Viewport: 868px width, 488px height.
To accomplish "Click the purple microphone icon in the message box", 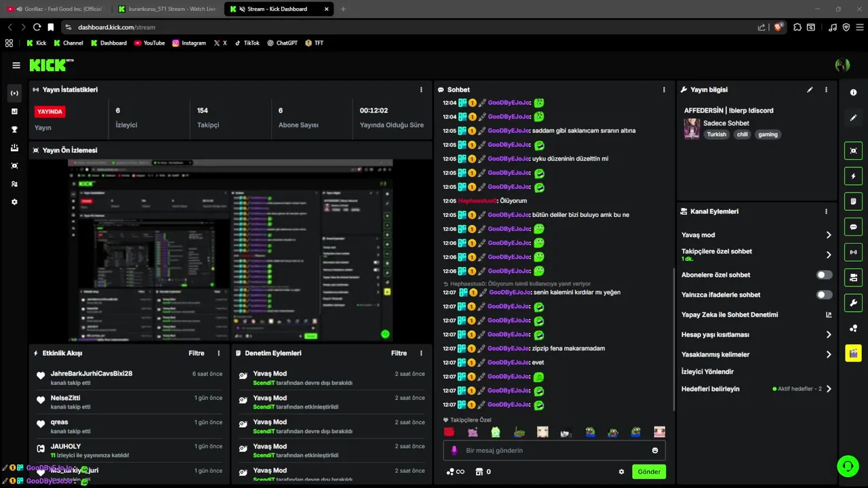I will (454, 451).
